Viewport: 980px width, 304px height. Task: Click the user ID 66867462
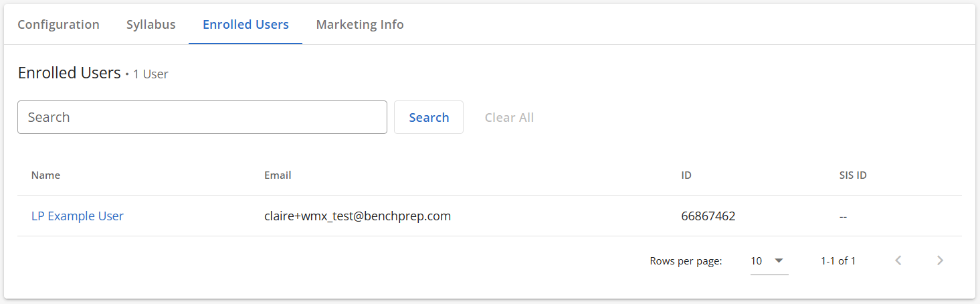point(708,216)
